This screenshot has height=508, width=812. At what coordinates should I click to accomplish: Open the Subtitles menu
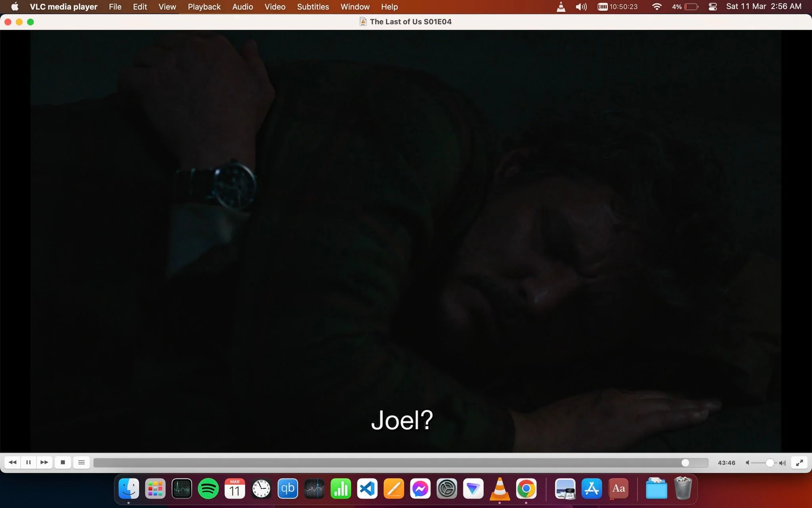[x=313, y=7]
